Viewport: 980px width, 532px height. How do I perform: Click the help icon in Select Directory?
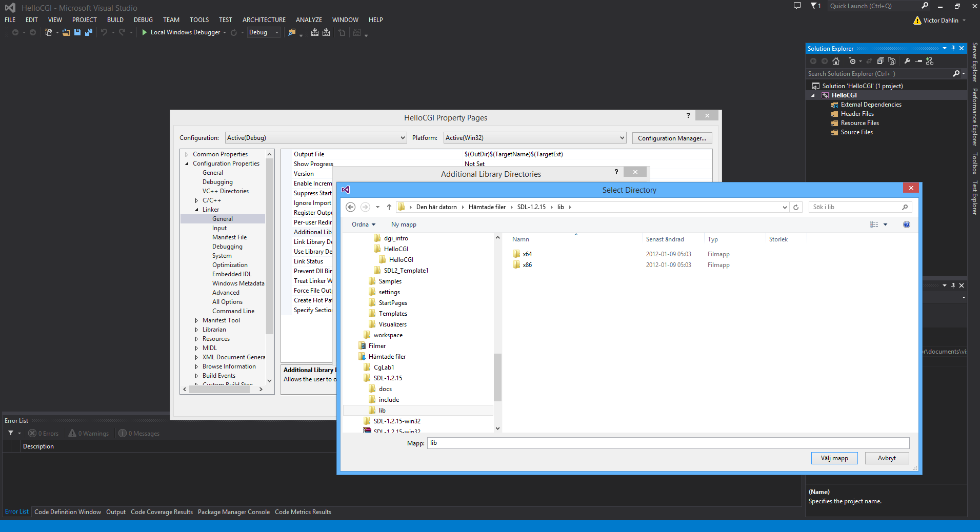point(907,224)
